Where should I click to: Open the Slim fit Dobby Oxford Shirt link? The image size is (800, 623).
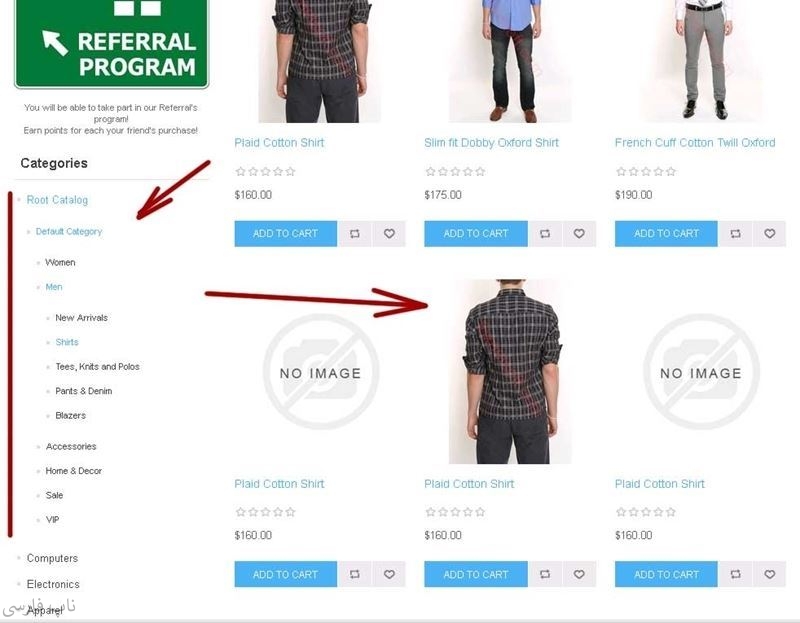click(x=491, y=143)
